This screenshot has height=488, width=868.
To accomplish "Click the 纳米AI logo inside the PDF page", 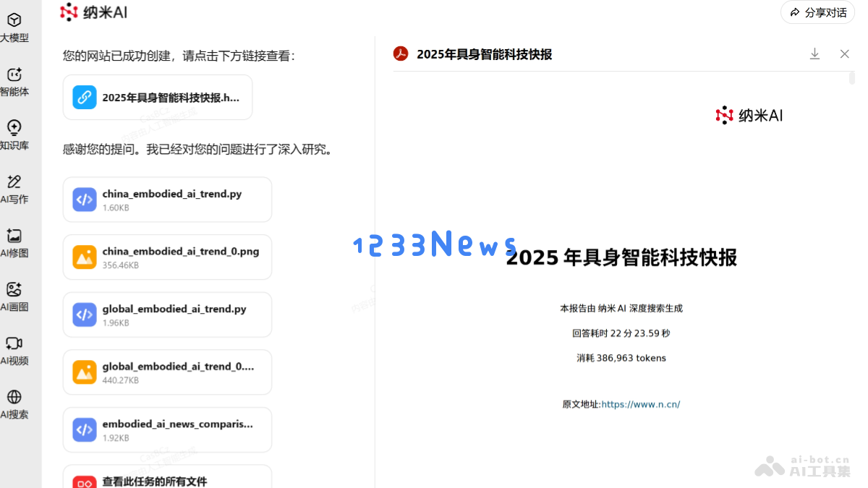I will [749, 115].
